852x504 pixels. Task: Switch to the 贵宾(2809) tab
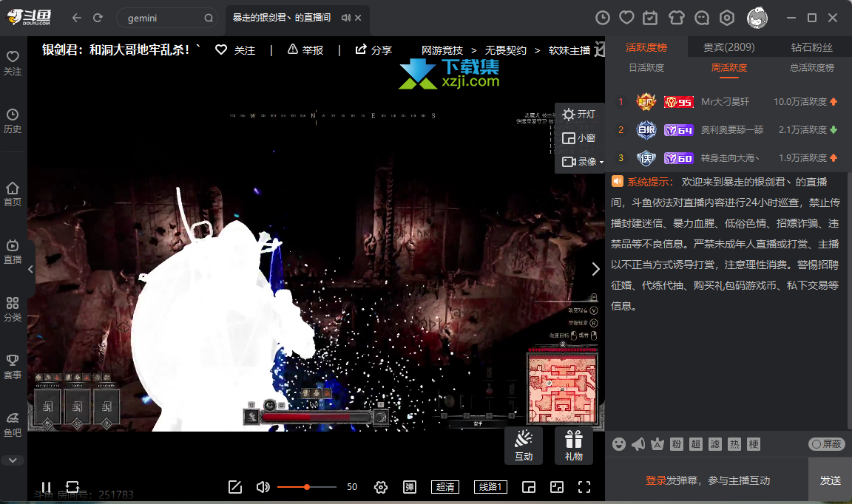pos(728,47)
